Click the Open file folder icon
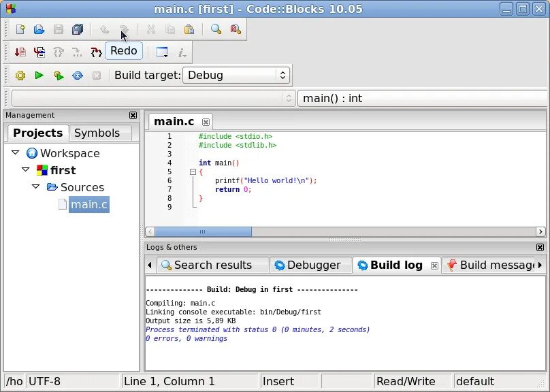 39,29
